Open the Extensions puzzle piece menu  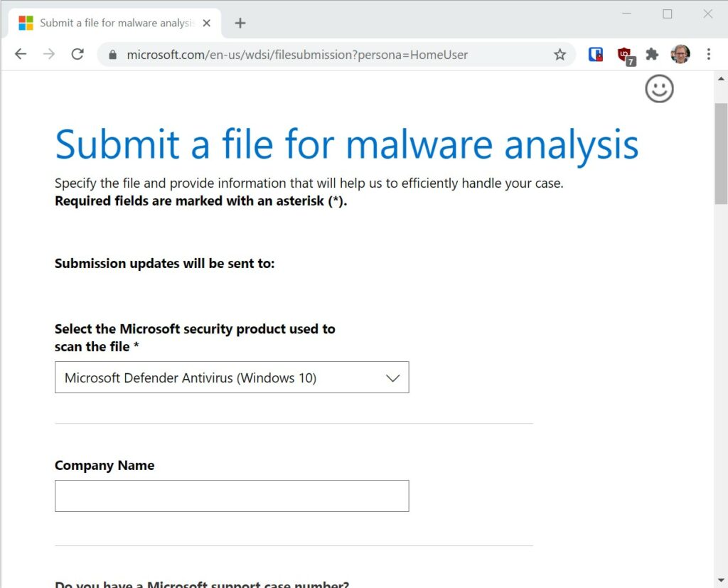click(652, 54)
